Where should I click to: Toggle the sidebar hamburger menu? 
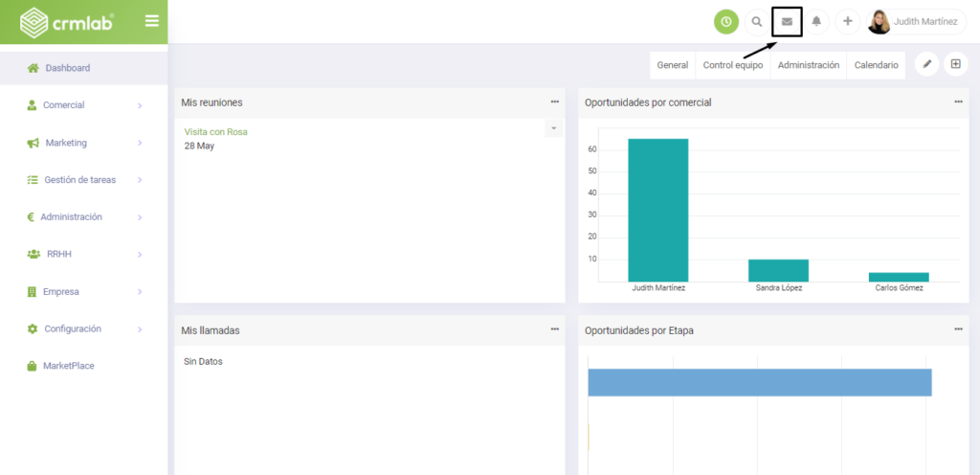click(x=151, y=20)
